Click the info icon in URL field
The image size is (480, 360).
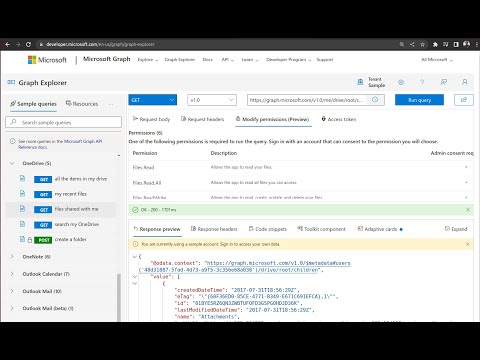pos(375,100)
